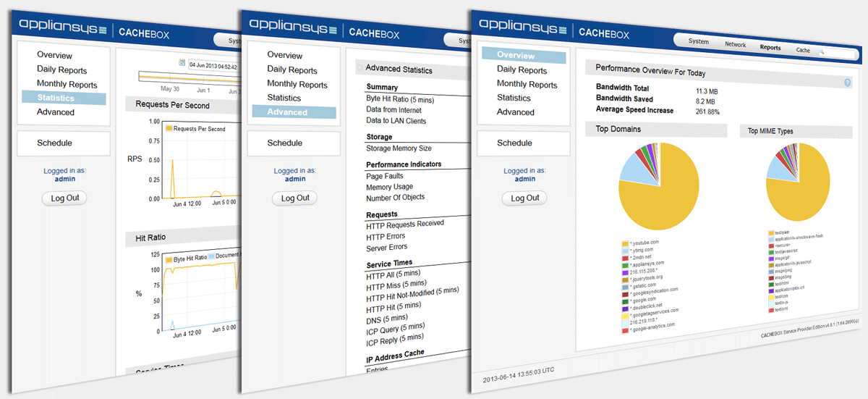This screenshot has height=399, width=868.
Task: Click Log Out in the middle window
Action: [295, 198]
